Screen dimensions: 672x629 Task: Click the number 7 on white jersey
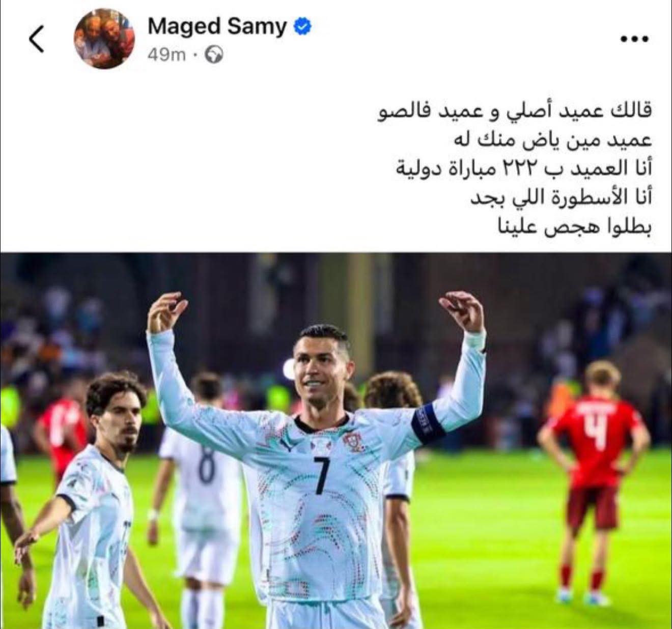320,475
